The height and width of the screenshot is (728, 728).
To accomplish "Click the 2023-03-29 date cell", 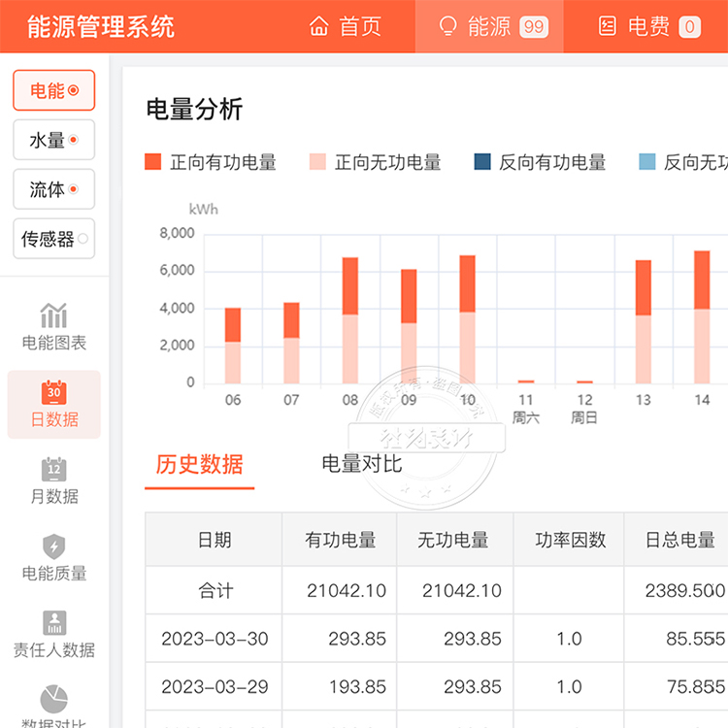I will coord(215,687).
